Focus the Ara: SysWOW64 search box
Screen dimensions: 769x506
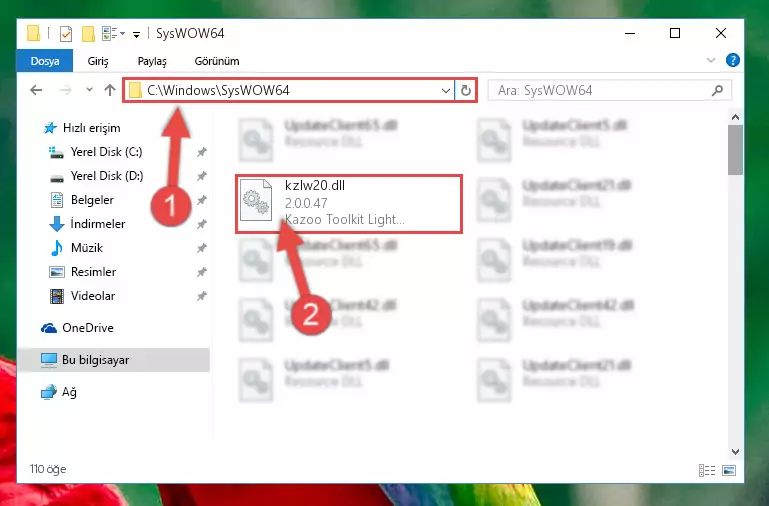[610, 90]
